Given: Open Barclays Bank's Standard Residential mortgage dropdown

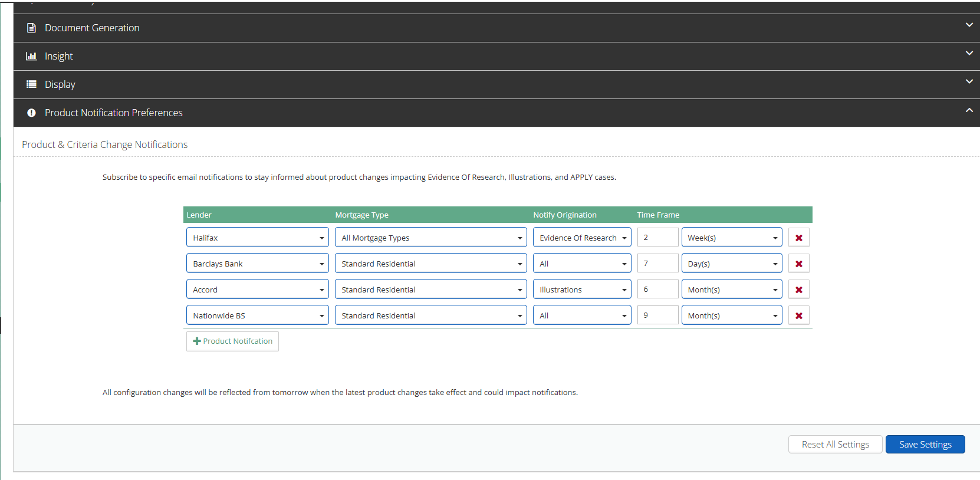Looking at the screenshot, I should 431,264.
